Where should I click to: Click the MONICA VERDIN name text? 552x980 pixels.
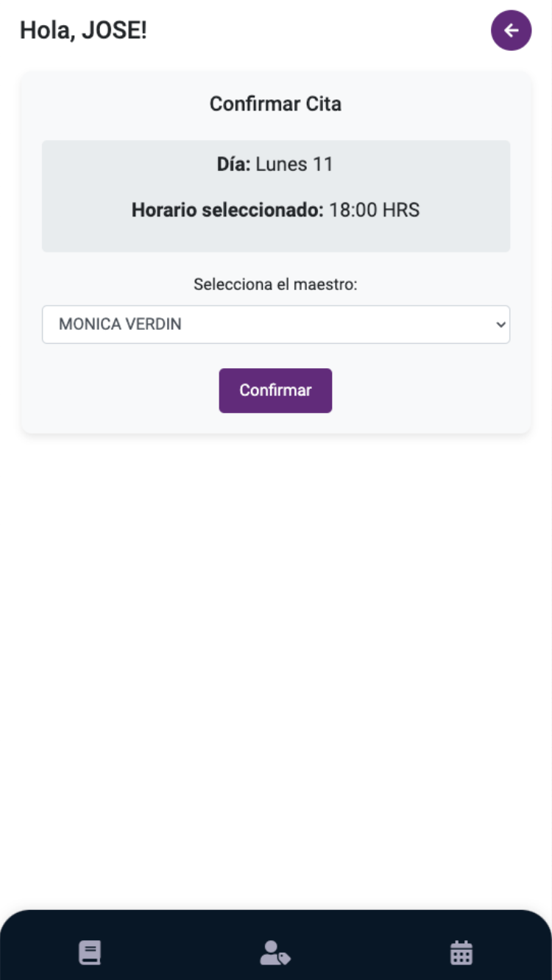120,325
